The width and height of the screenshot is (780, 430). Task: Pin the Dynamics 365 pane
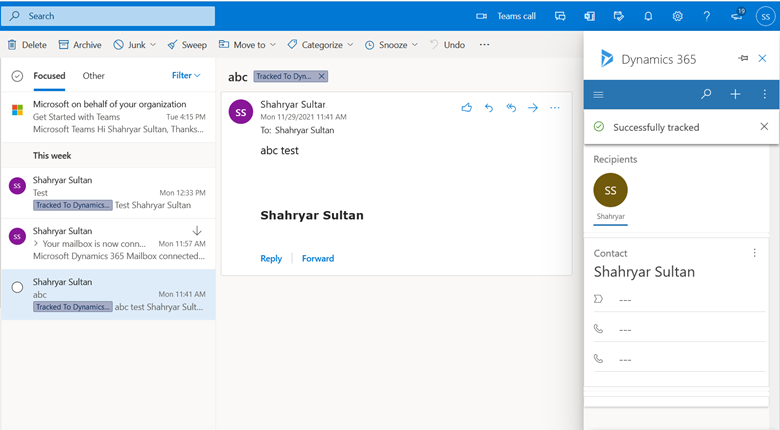[743, 58]
